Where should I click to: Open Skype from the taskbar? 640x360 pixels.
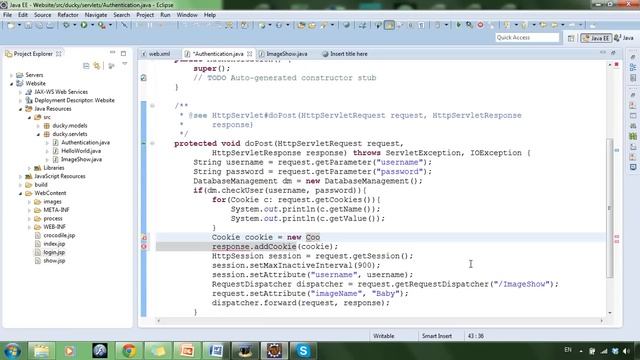303,351
